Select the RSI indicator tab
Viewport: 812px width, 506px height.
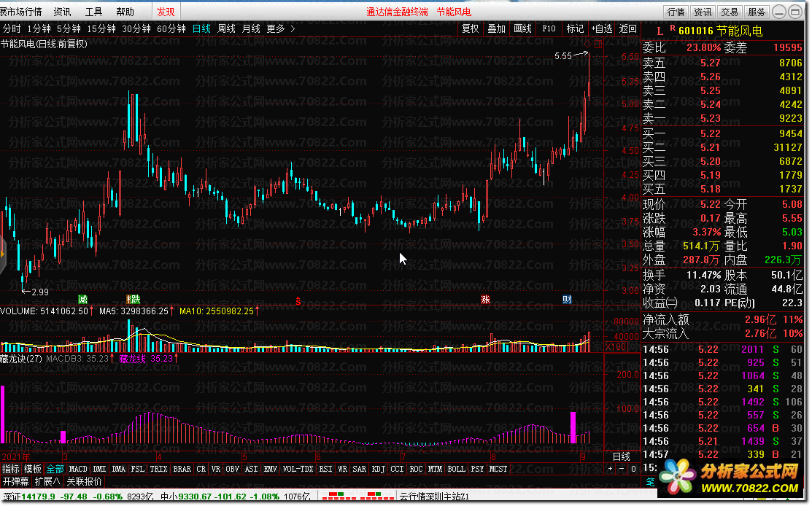click(x=325, y=470)
